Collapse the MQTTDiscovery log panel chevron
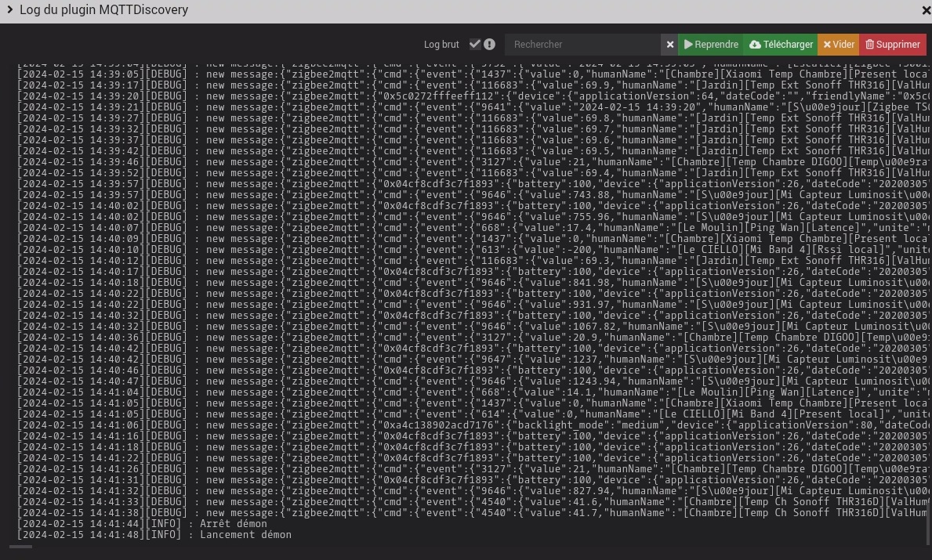Screen dimensions: 932x560 pos(9,9)
